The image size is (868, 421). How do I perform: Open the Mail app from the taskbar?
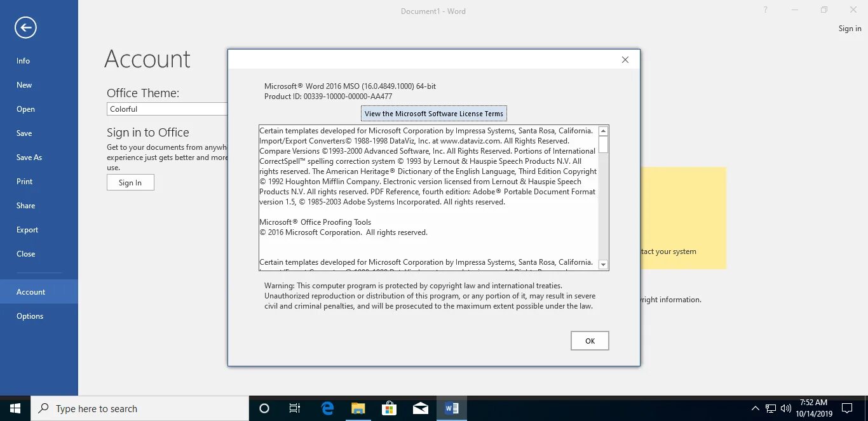[x=421, y=408]
